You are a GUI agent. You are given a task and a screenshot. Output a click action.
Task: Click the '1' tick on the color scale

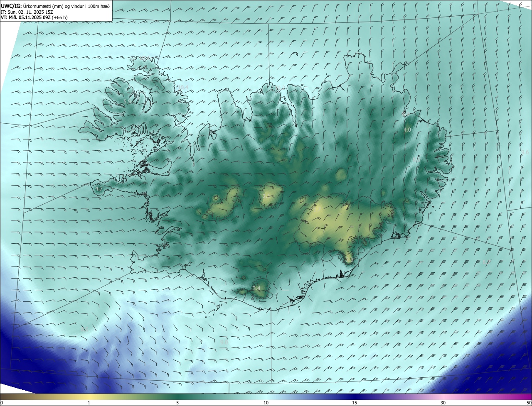coord(89,403)
